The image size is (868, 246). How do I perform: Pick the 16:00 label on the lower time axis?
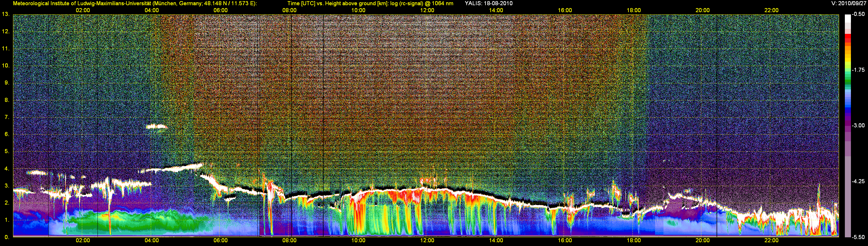click(565, 241)
